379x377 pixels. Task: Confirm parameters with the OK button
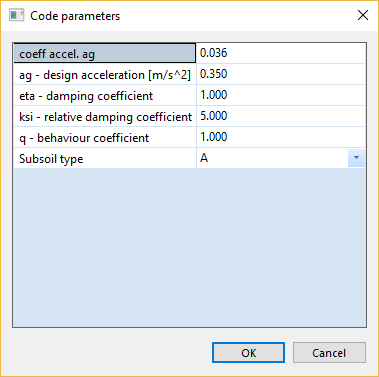tap(248, 353)
